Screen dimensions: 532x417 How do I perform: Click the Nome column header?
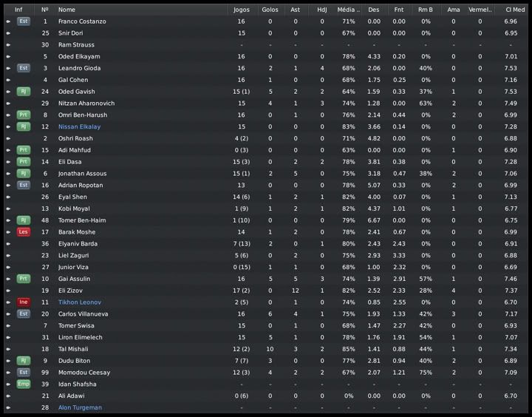coord(66,10)
